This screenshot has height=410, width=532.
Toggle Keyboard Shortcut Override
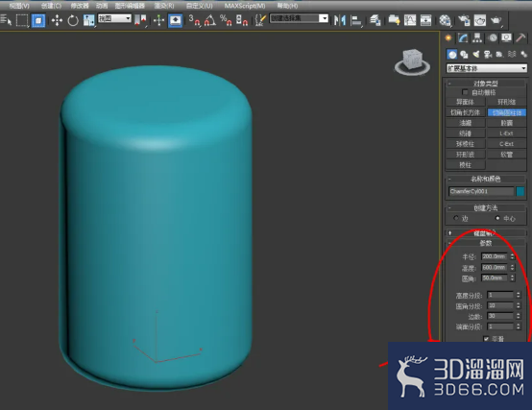(175, 20)
